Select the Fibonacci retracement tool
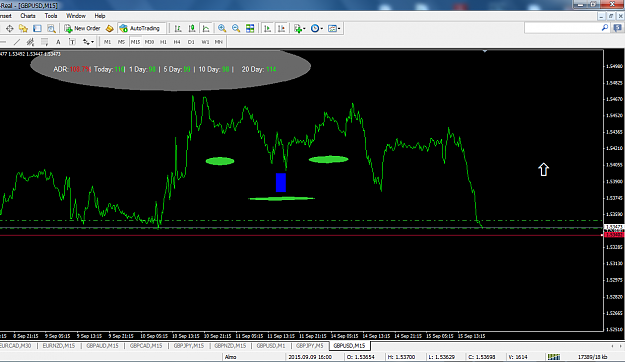 44,42
